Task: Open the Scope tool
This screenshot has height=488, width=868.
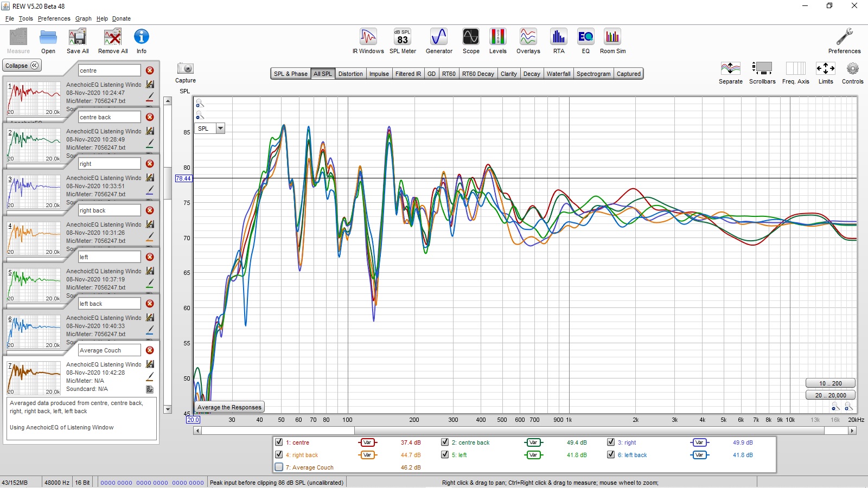Action: coord(471,41)
